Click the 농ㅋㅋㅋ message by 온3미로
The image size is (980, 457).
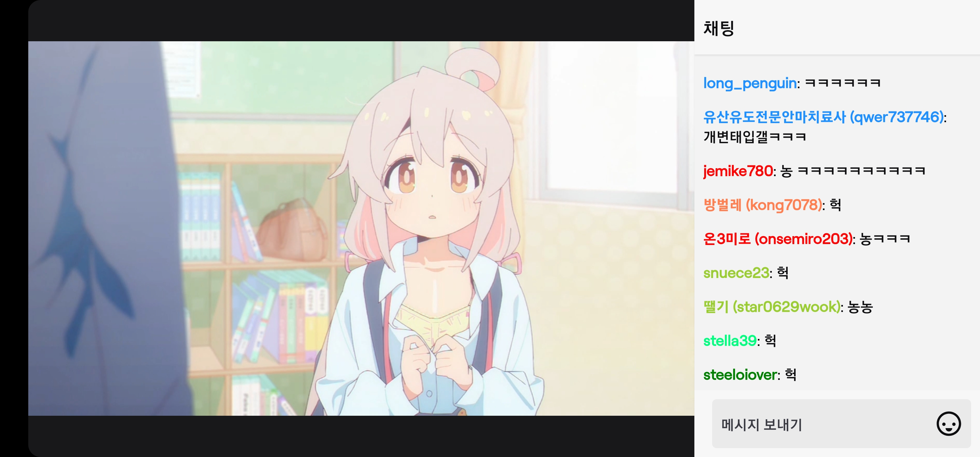click(885, 239)
